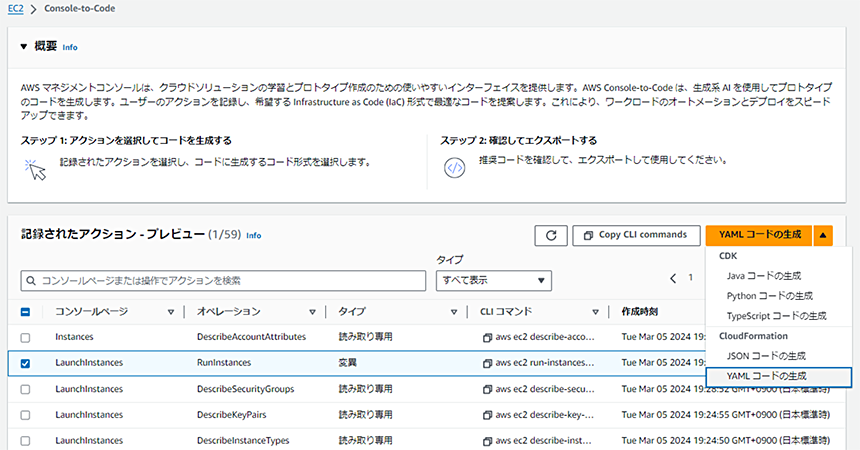The height and width of the screenshot is (450, 860).
Task: Select Java コードの生成 menu item
Action: tap(764, 276)
